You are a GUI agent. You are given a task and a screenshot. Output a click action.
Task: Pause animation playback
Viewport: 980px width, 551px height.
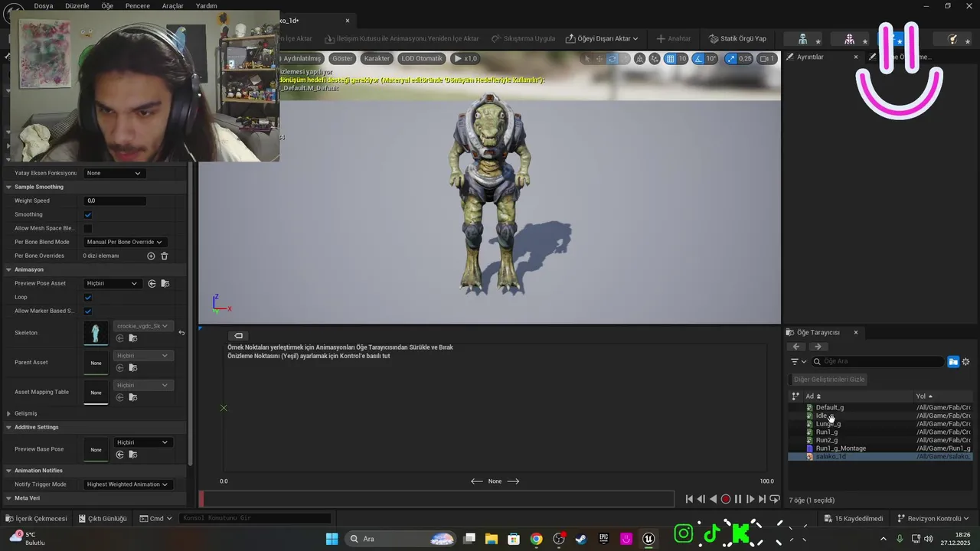pyautogui.click(x=738, y=499)
